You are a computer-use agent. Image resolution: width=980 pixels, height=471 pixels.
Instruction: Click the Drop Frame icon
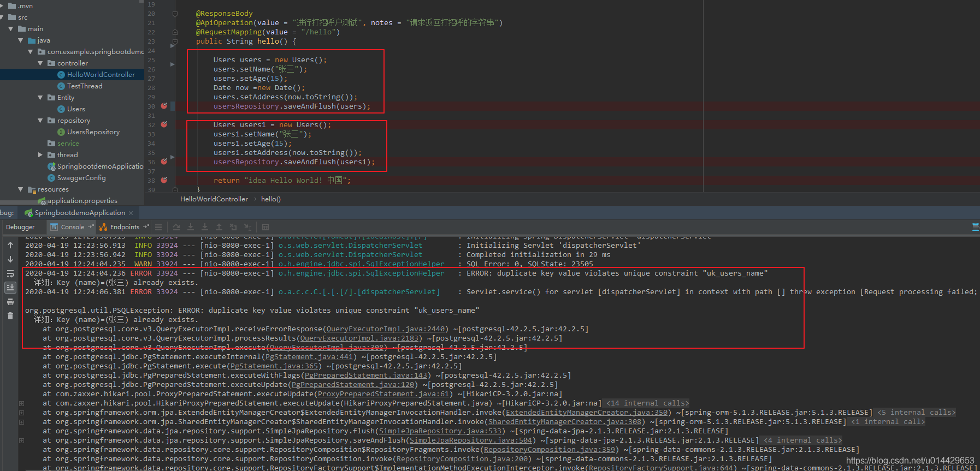click(233, 227)
